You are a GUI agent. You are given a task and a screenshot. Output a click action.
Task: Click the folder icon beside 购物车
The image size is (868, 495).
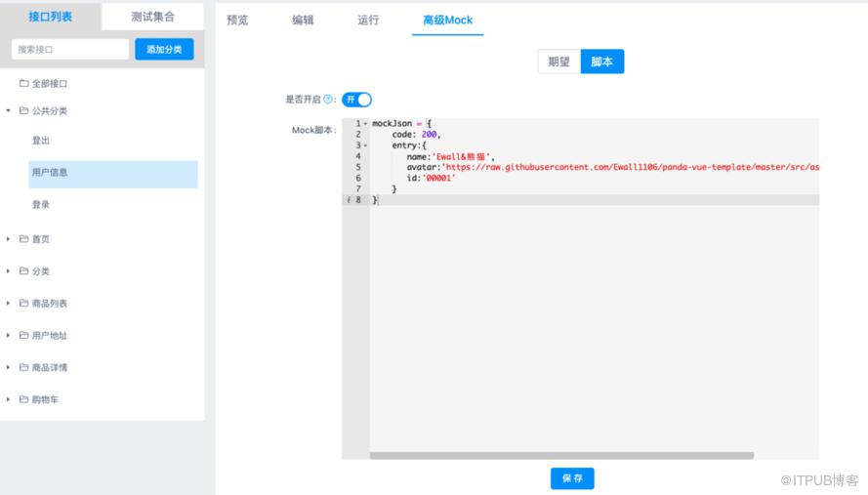pyautogui.click(x=23, y=399)
